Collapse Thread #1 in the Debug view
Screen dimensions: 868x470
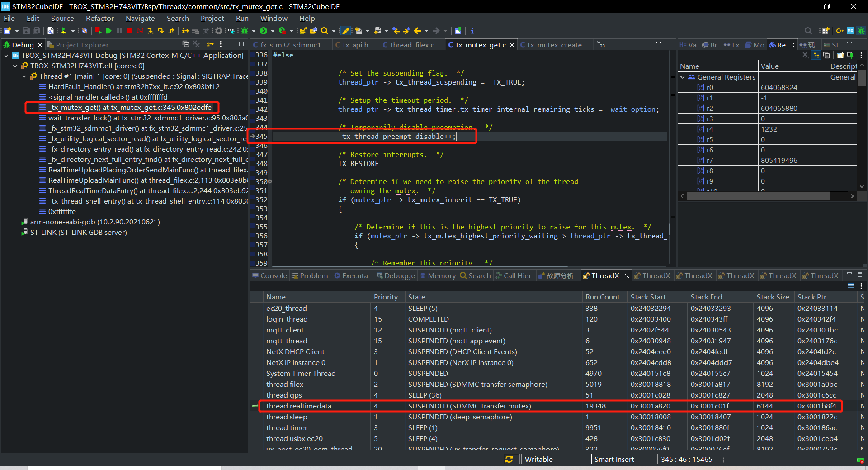point(24,76)
